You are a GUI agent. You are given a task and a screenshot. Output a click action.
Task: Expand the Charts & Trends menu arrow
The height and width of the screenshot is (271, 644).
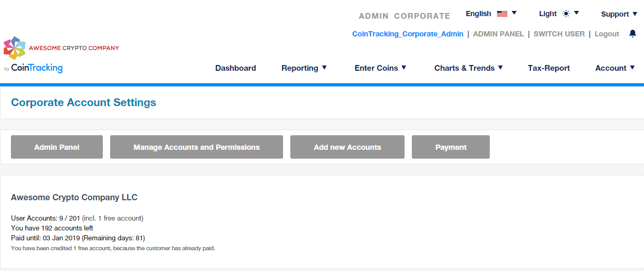point(500,68)
